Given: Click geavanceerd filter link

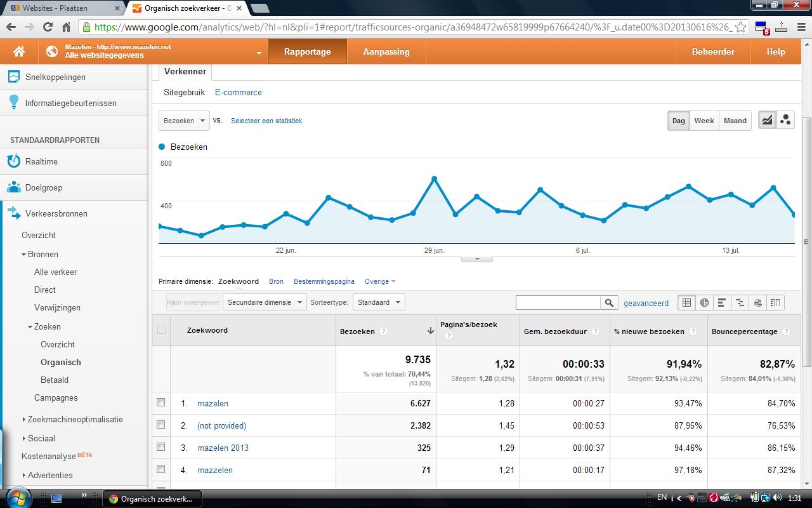Looking at the screenshot, I should (x=646, y=304).
